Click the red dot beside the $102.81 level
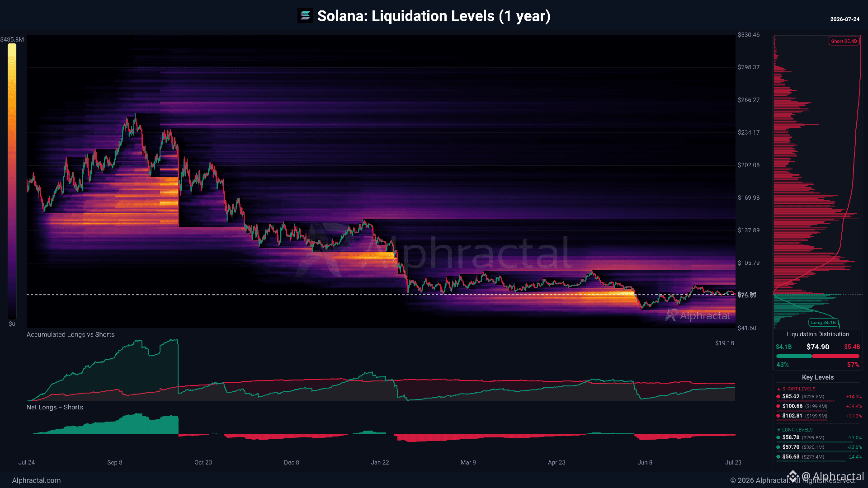 point(778,416)
